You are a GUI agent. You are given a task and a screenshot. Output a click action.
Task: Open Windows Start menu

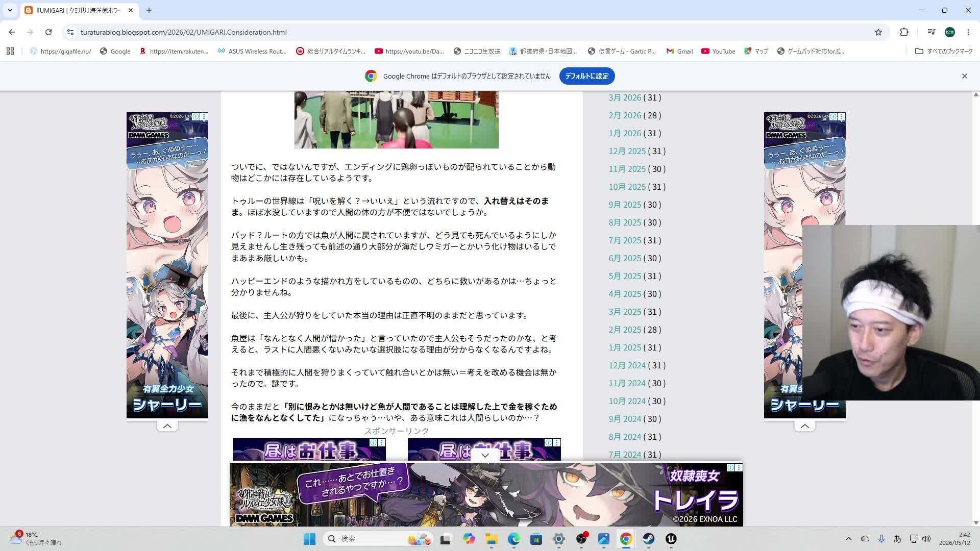pyautogui.click(x=309, y=539)
